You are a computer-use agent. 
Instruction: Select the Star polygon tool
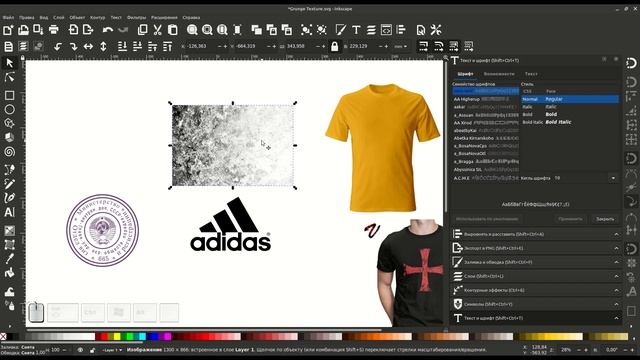(x=9, y=123)
